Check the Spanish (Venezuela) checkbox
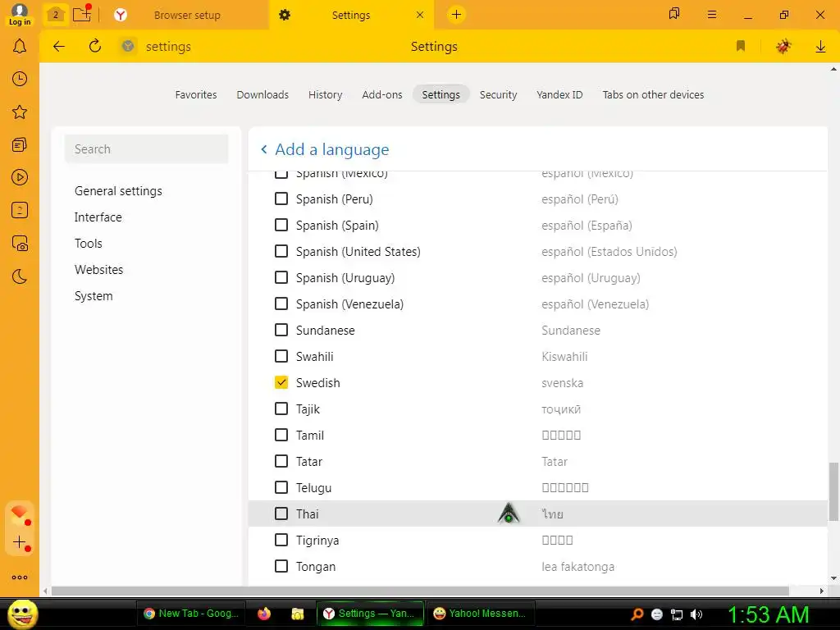 [x=281, y=304]
